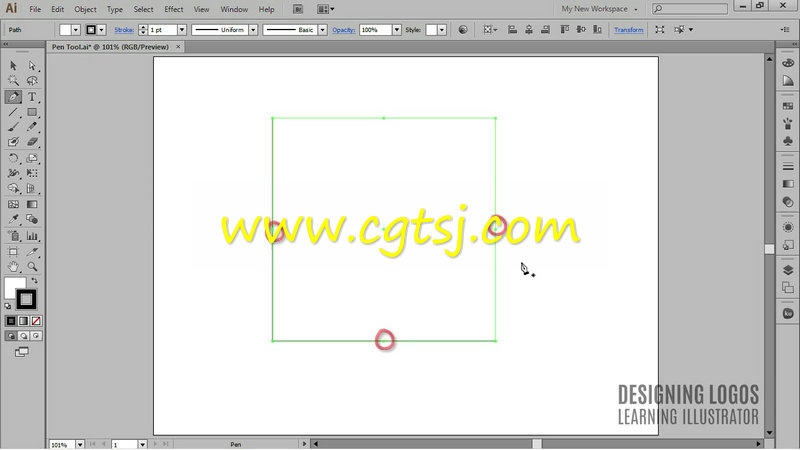Select the Scale tool
This screenshot has width=800, height=450.
point(32,158)
